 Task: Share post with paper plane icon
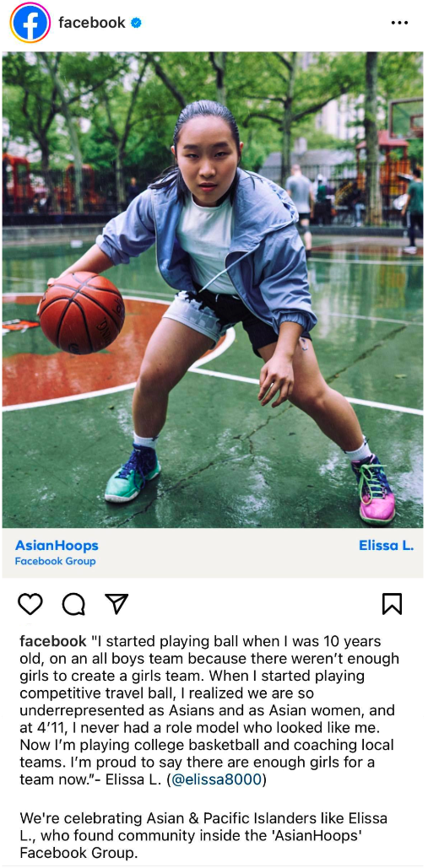click(116, 604)
